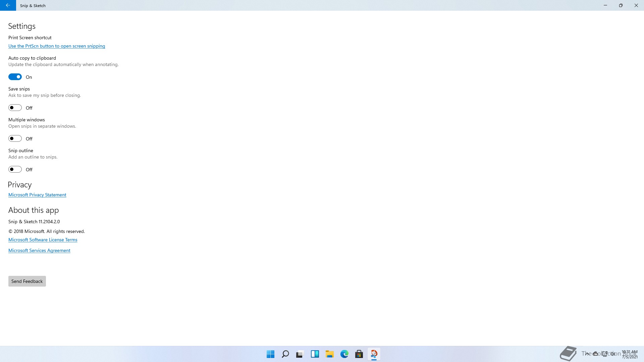Show hidden icons in system tray

click(587, 354)
